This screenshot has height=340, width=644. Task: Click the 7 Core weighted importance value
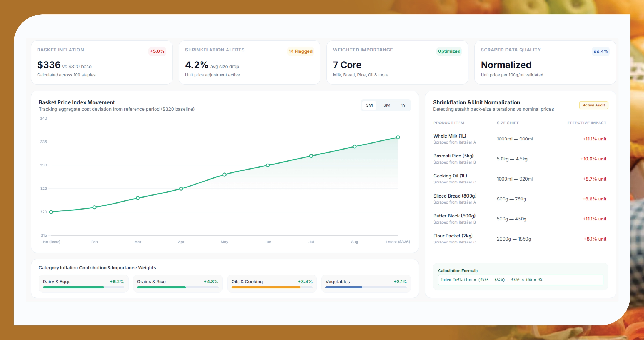347,65
